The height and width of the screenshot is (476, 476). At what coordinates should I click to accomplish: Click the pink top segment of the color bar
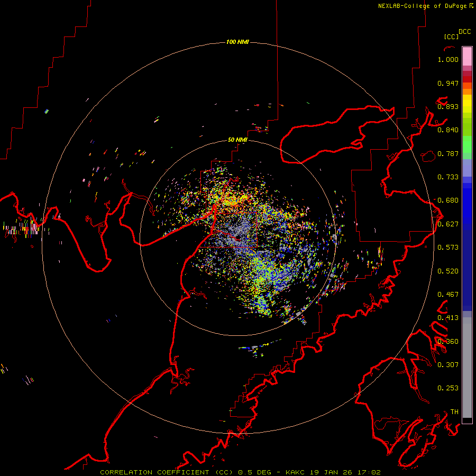click(x=467, y=56)
